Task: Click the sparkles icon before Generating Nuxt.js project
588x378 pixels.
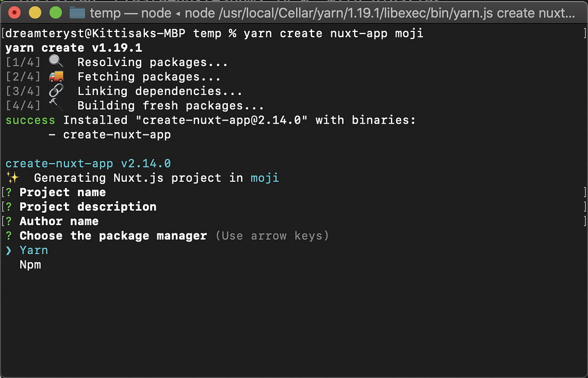Action: click(13, 178)
